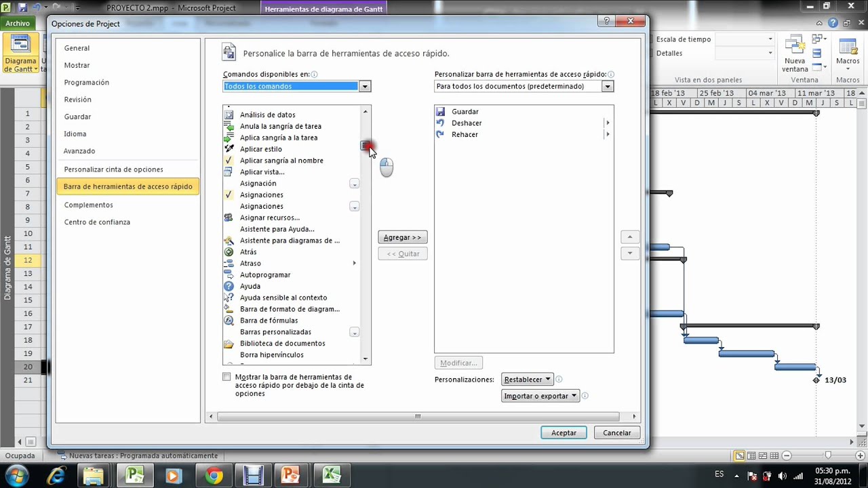Select the Rehacer icon in right list
The height and width of the screenshot is (488, 868).
(x=440, y=135)
